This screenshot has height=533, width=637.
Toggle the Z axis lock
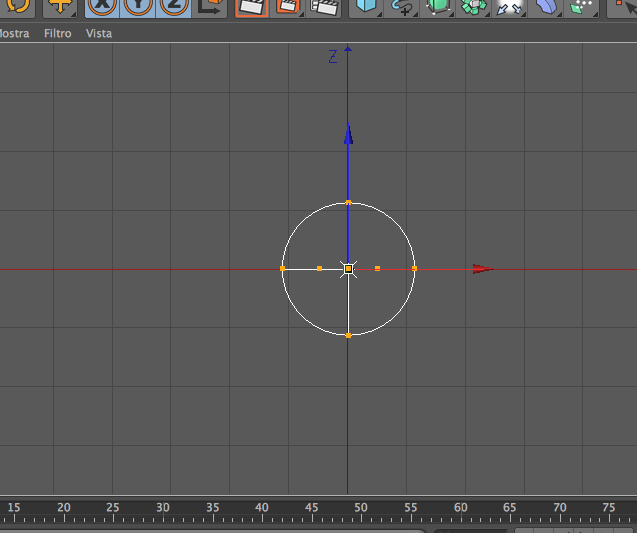[x=174, y=6]
